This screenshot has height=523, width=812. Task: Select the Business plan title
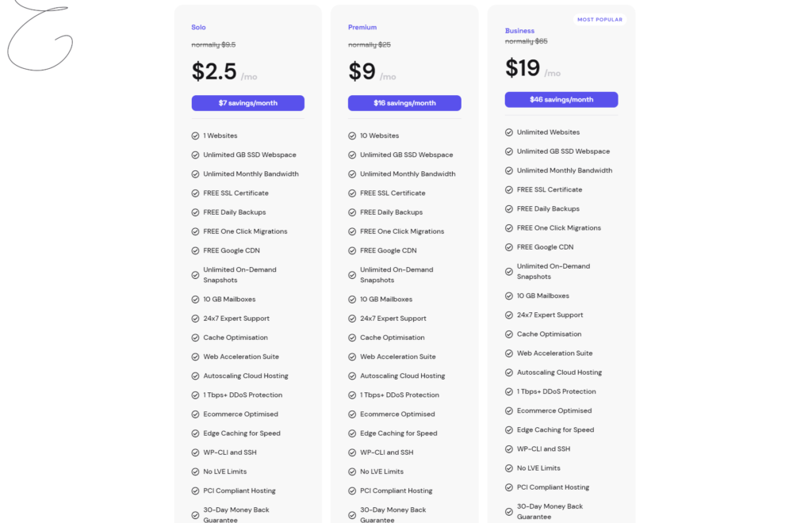pyautogui.click(x=519, y=31)
